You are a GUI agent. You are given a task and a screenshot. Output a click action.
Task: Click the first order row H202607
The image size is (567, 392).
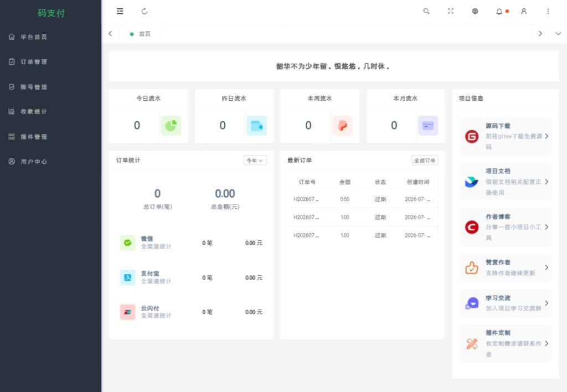(362, 199)
